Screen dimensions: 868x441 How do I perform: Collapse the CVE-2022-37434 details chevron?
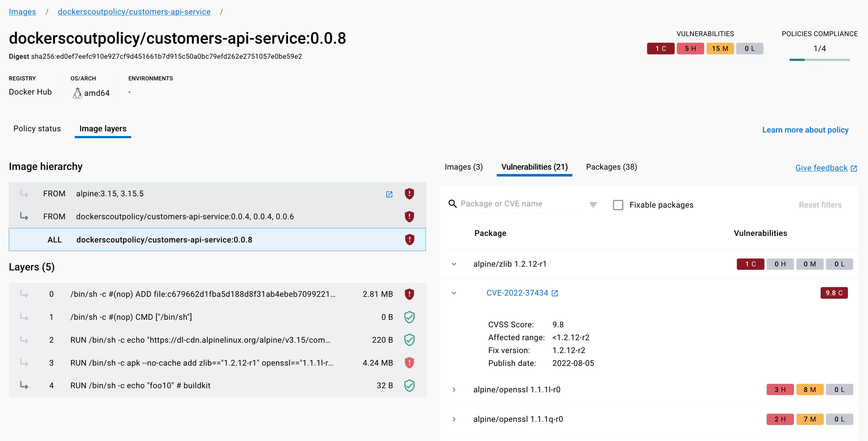coord(454,293)
